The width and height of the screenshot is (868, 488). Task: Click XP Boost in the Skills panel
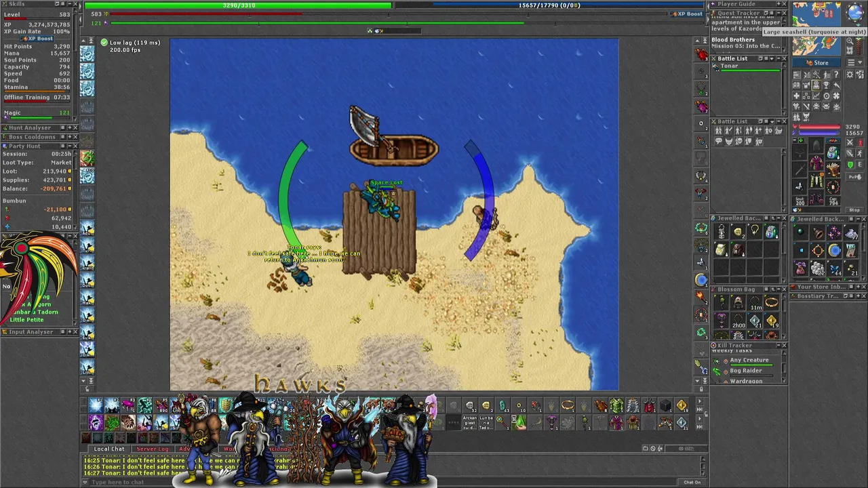click(x=37, y=39)
